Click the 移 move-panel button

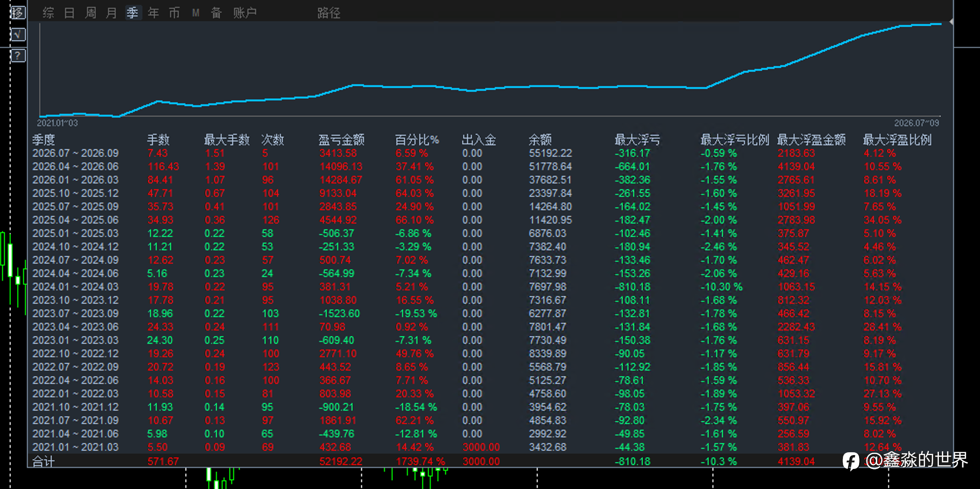[x=18, y=13]
